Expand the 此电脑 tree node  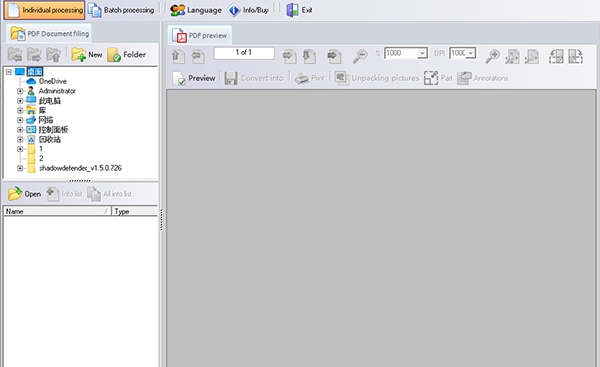pos(20,101)
